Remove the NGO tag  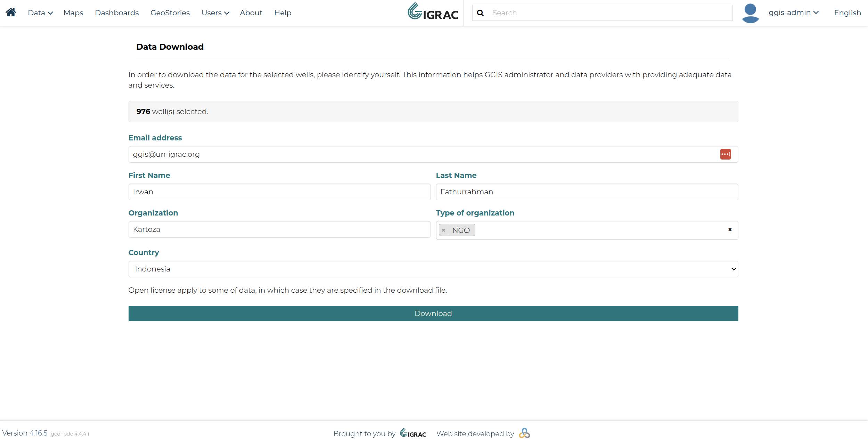(443, 230)
